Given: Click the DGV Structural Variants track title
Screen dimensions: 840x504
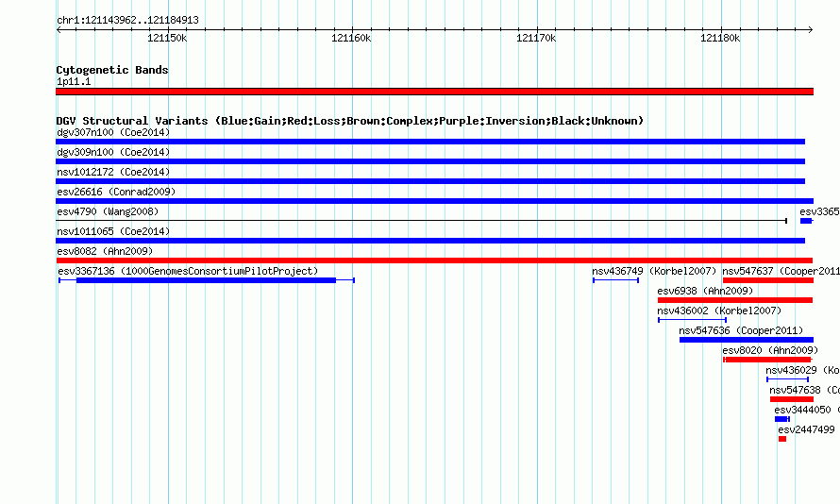Looking at the screenshot, I should coord(349,121).
